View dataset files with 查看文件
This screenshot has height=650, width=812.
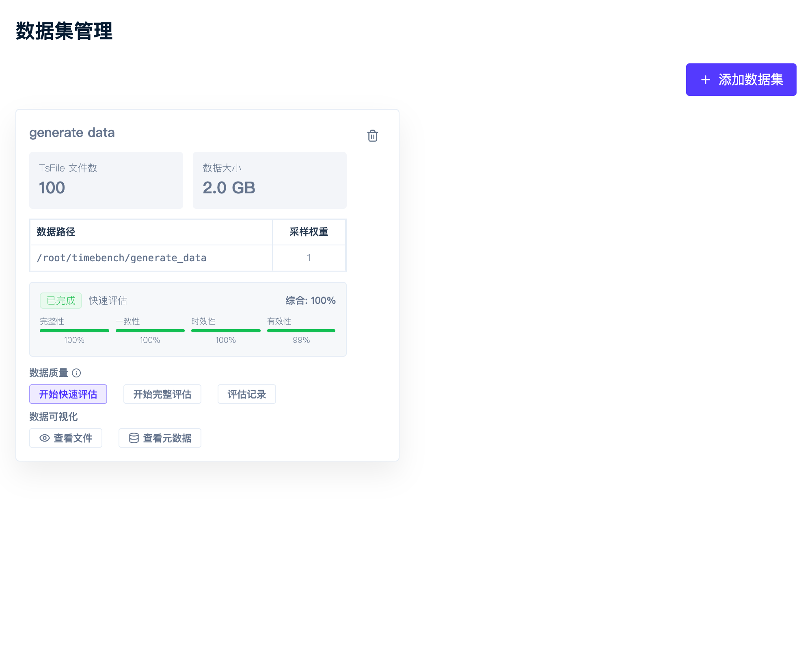tap(66, 438)
